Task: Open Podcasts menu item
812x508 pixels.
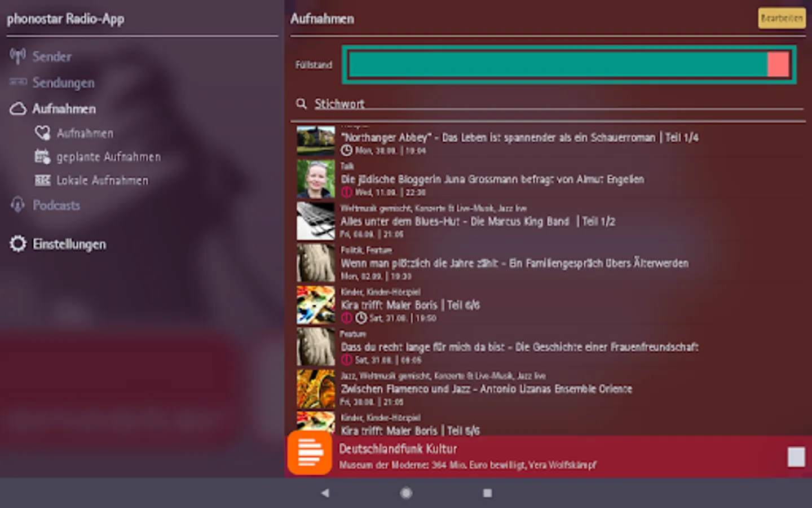Action: pos(56,205)
